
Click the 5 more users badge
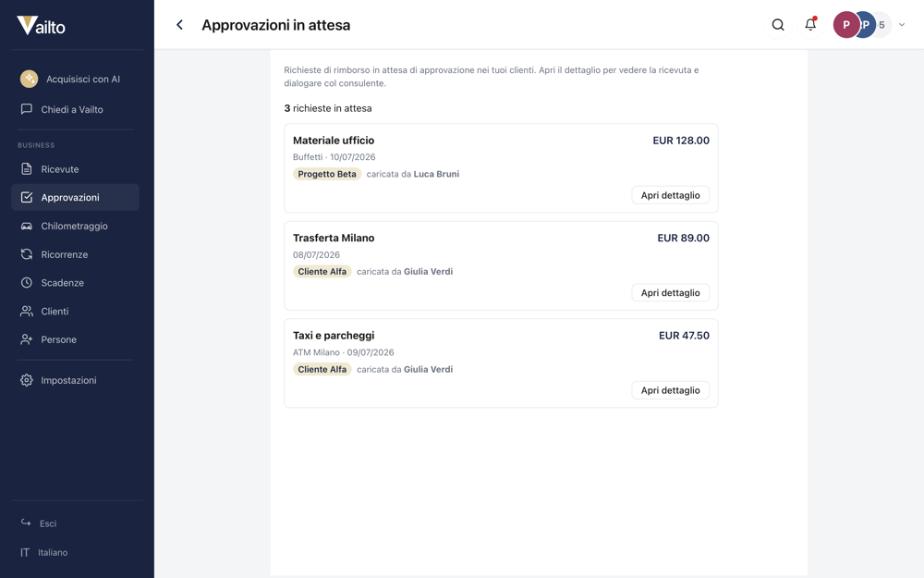[x=883, y=25]
